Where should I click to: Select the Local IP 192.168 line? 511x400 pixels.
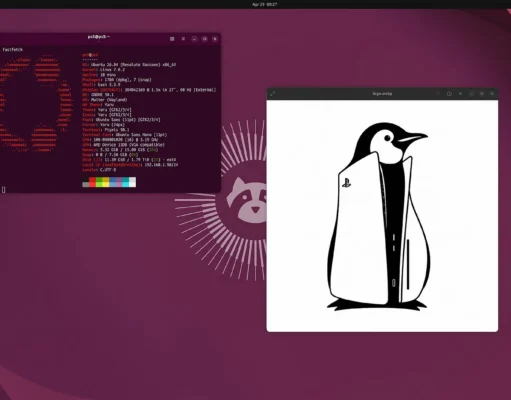[x=130, y=165]
